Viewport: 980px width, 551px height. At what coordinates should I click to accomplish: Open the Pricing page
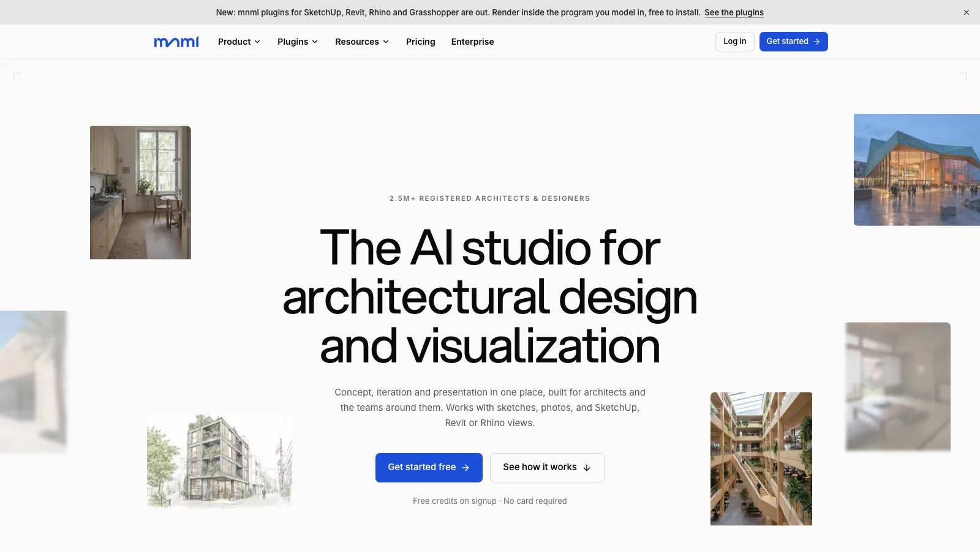(x=421, y=42)
